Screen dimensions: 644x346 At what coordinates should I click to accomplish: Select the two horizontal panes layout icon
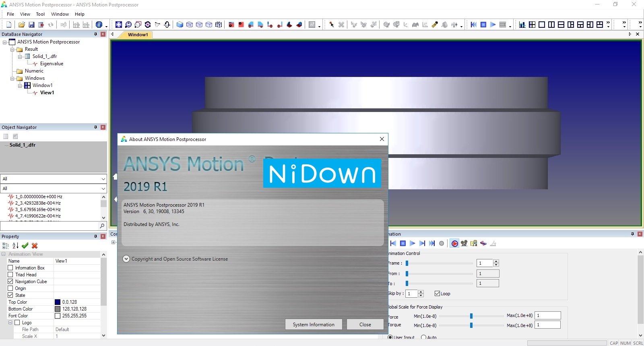pos(561,25)
